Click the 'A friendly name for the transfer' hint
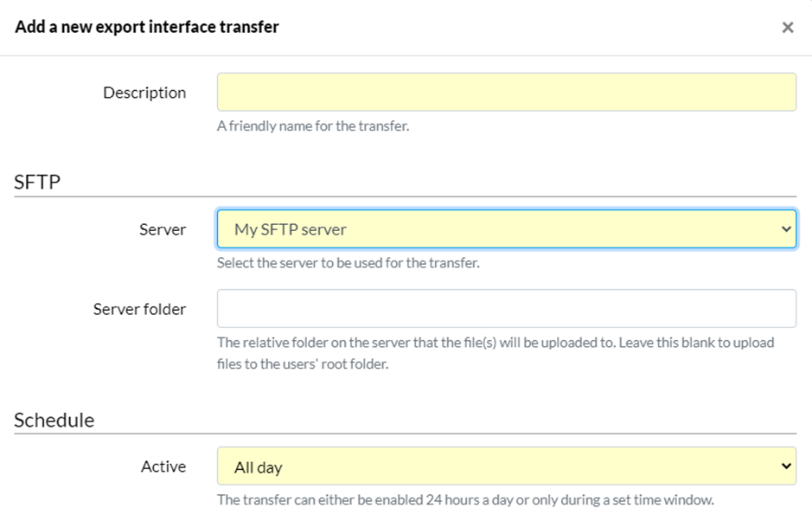 (x=313, y=126)
